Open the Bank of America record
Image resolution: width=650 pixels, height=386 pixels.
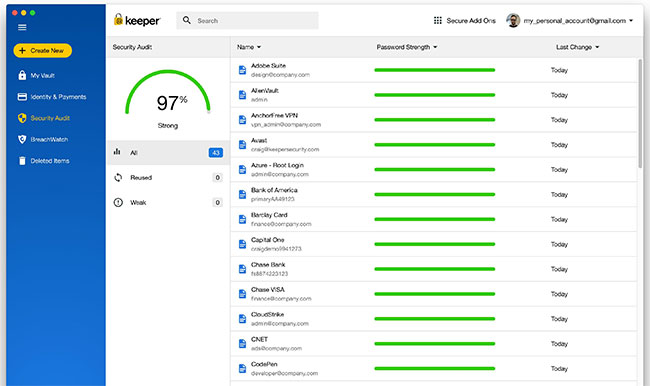pyautogui.click(x=434, y=194)
